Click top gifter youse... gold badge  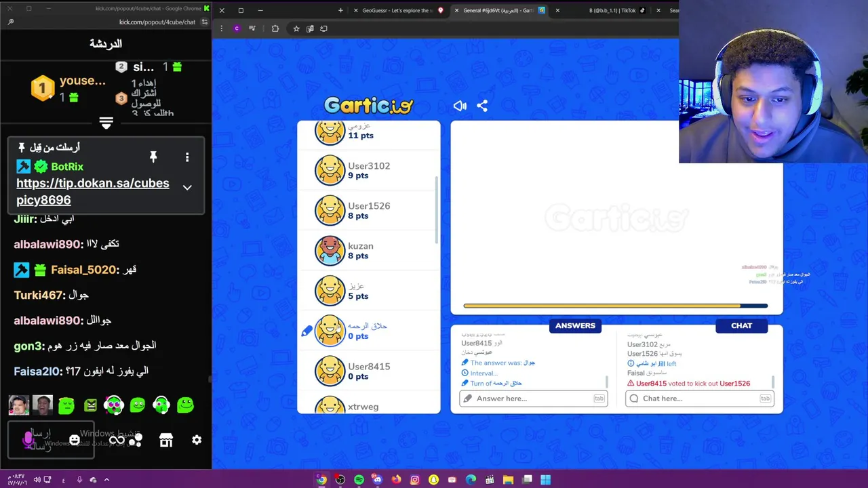[x=43, y=88]
